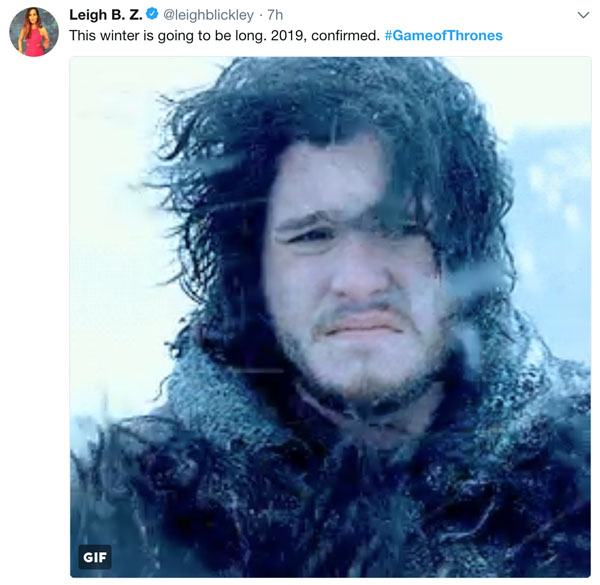Screen dimensions: 600x585
Task: Expand the tweet options chevron
Action: pyautogui.click(x=584, y=15)
